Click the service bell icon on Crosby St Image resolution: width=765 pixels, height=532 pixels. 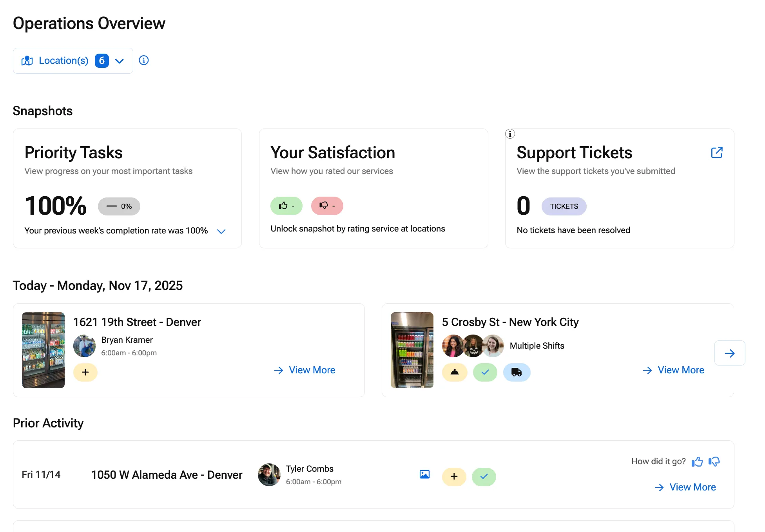[x=455, y=372]
